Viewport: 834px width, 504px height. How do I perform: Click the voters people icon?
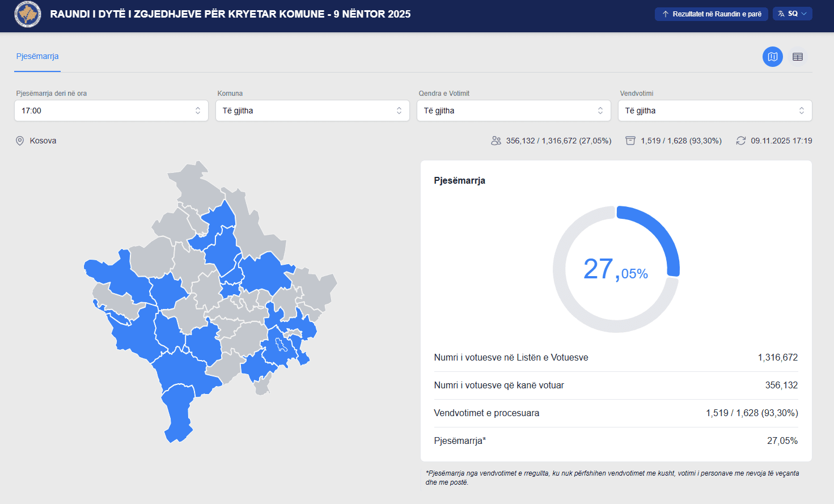pos(496,141)
